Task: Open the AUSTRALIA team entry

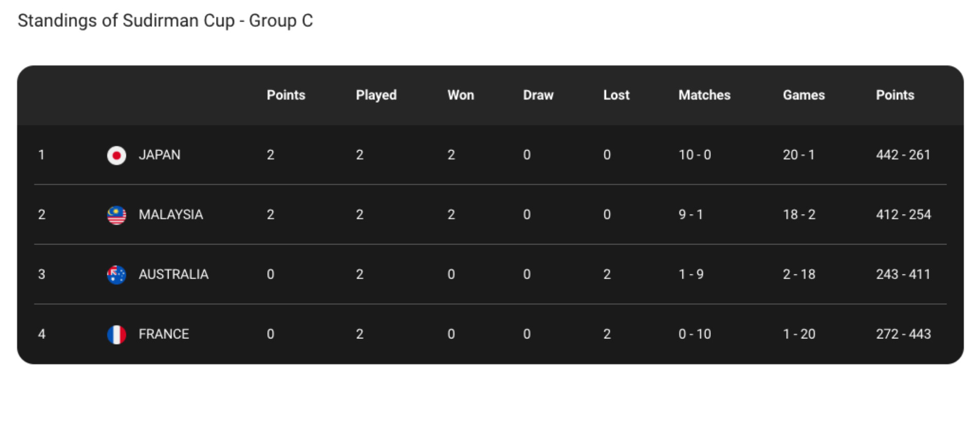Action: (173, 274)
